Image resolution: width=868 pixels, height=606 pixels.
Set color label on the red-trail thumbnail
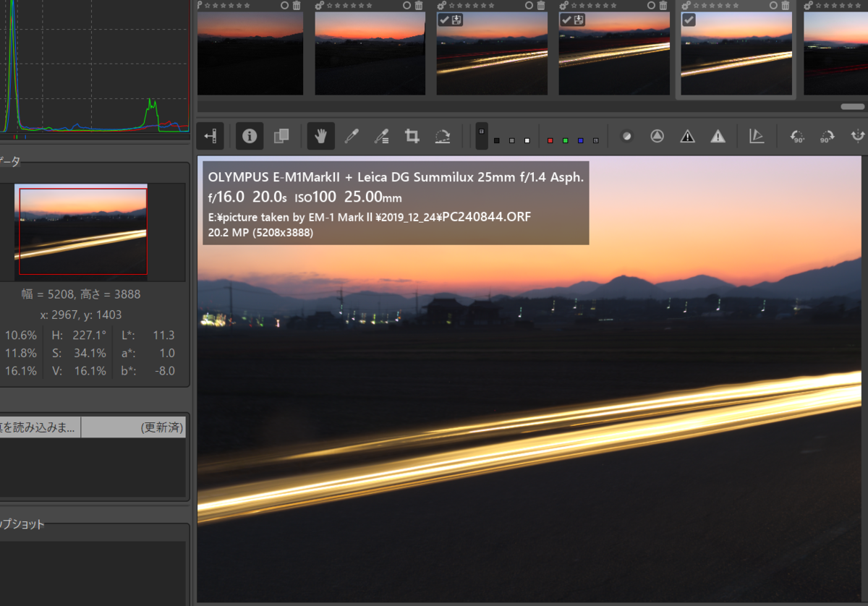click(529, 5)
